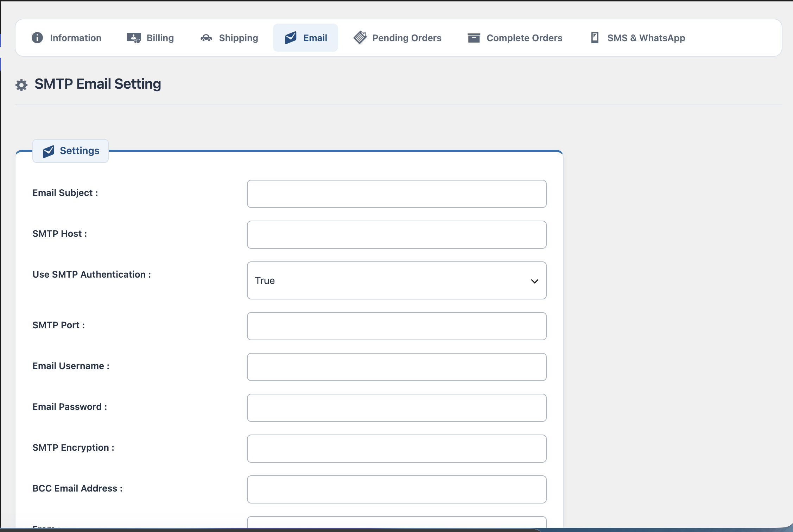Image resolution: width=793 pixels, height=532 pixels.
Task: Click the BCC Email Address field
Action: pos(396,489)
